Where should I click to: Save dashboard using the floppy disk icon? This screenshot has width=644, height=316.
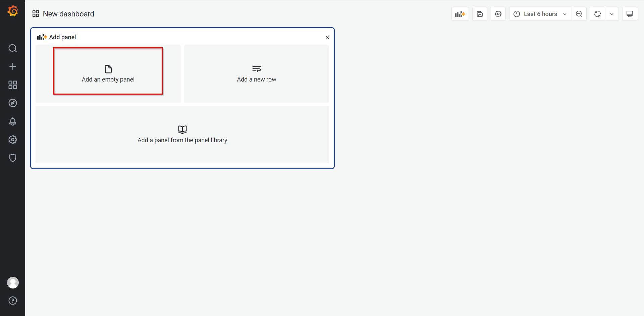[x=480, y=14]
